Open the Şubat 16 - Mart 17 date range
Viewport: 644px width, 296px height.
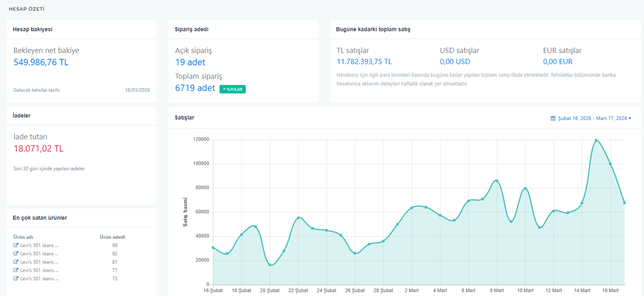tap(592, 118)
